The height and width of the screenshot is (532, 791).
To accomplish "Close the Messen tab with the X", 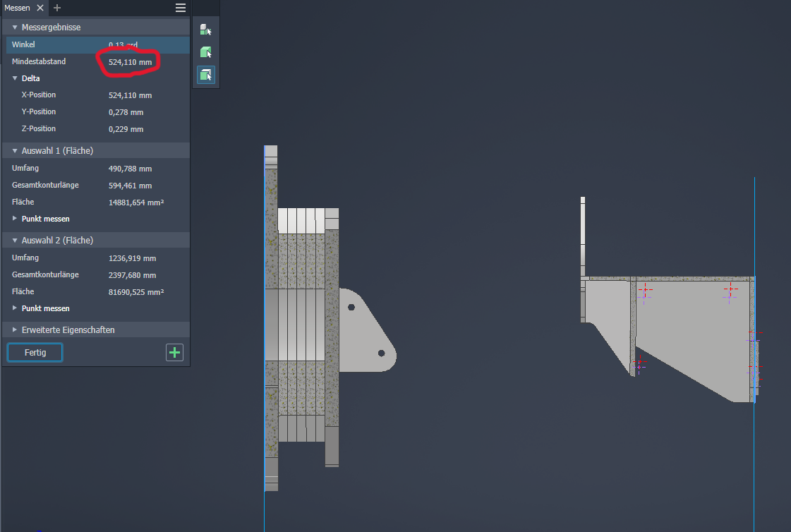I will (x=40, y=8).
